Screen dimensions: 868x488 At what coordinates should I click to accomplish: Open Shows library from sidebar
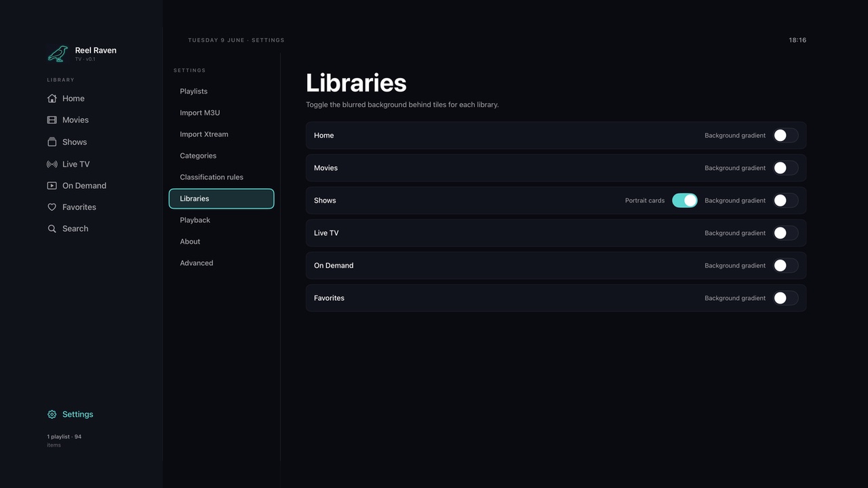pos(75,142)
